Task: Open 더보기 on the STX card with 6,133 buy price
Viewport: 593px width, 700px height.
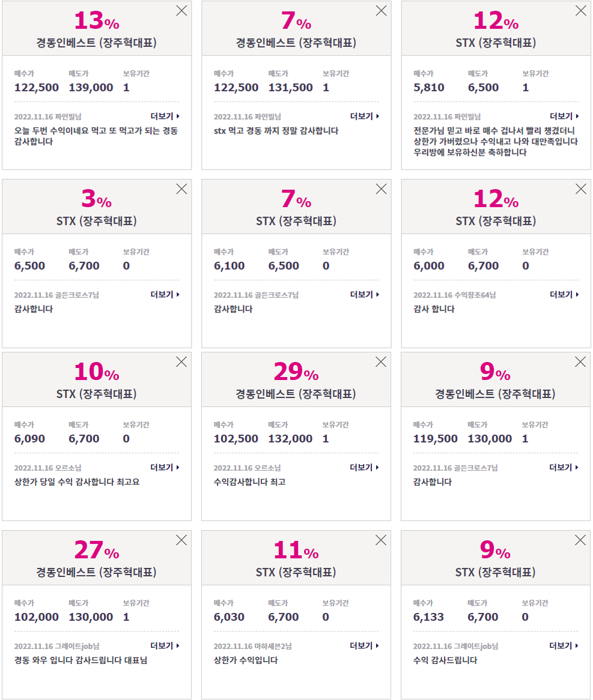Action: [564, 645]
